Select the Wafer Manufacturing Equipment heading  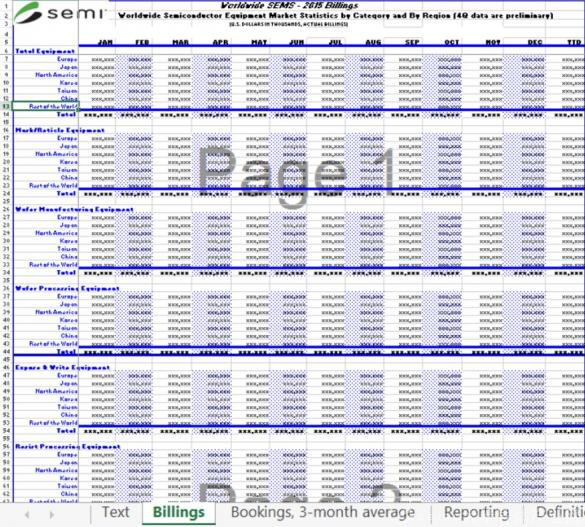(74, 209)
